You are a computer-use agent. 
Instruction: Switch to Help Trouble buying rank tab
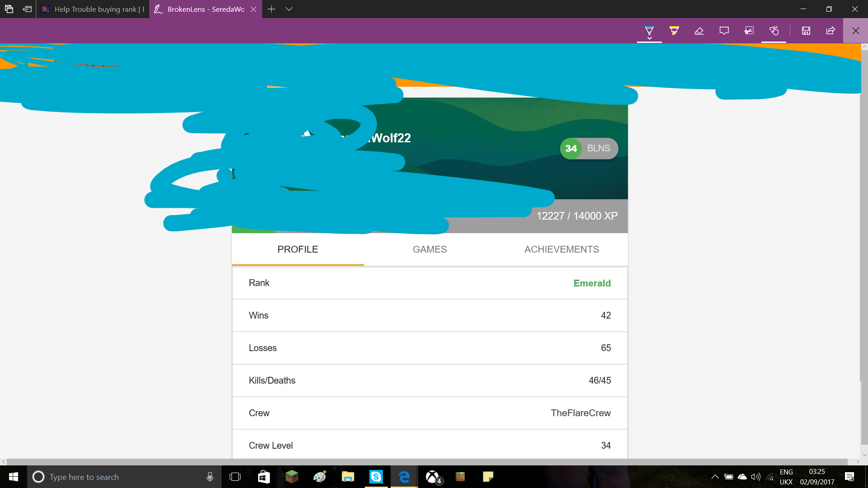click(93, 9)
